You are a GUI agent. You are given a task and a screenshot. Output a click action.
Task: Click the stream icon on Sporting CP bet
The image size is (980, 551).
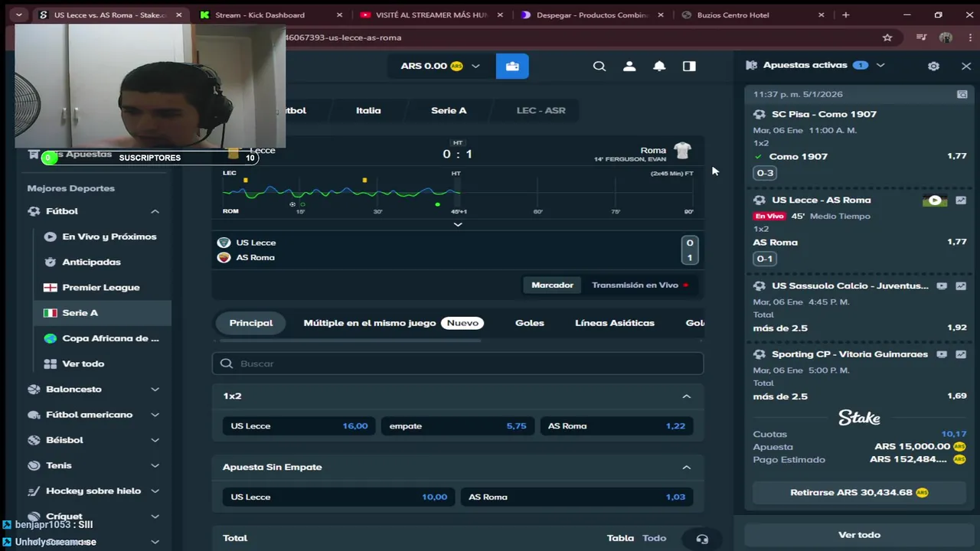942,354
